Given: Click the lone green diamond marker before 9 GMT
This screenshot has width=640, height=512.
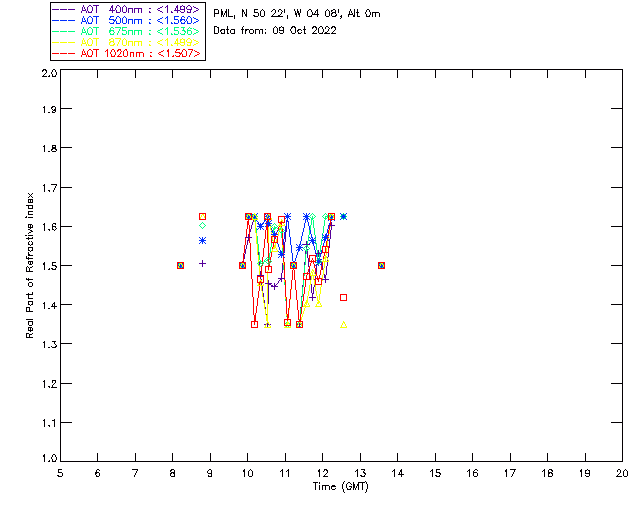Looking at the screenshot, I should coord(202,225).
